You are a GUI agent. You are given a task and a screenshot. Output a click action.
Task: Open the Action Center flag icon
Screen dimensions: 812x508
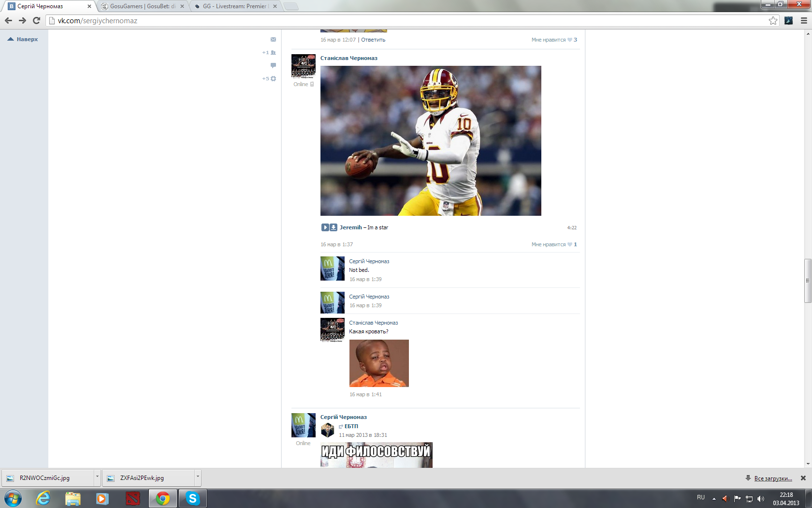737,498
